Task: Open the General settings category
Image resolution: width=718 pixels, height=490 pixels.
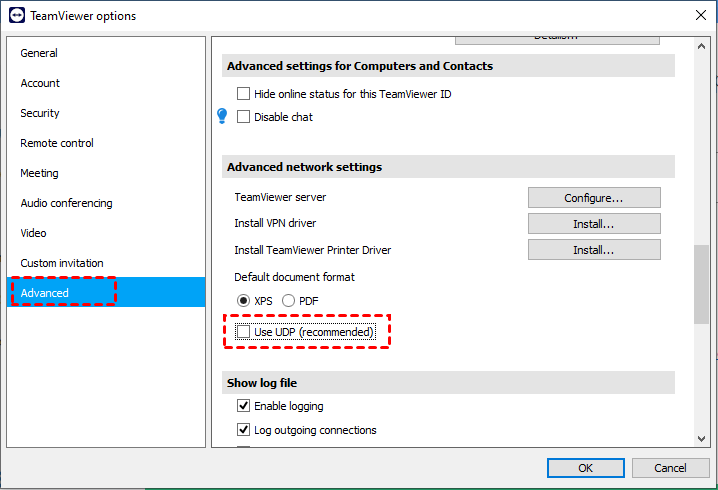Action: [39, 53]
